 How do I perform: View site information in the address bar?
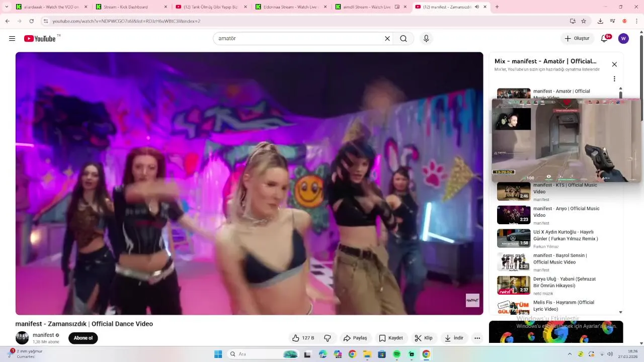[x=46, y=21]
